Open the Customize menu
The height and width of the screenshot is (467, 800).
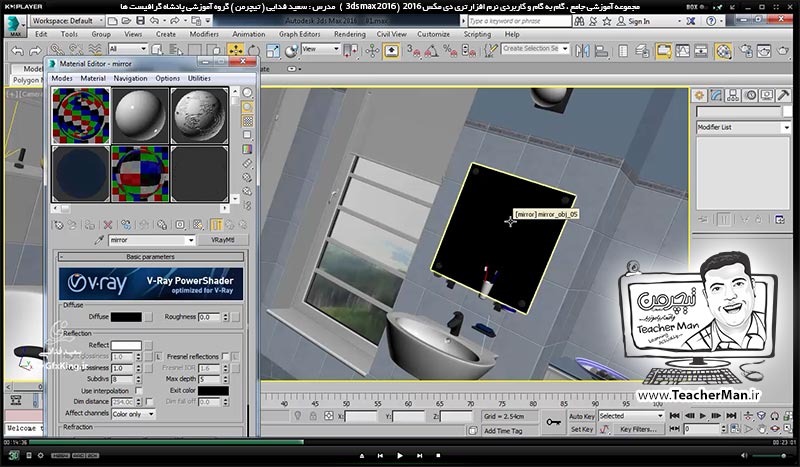(433, 34)
